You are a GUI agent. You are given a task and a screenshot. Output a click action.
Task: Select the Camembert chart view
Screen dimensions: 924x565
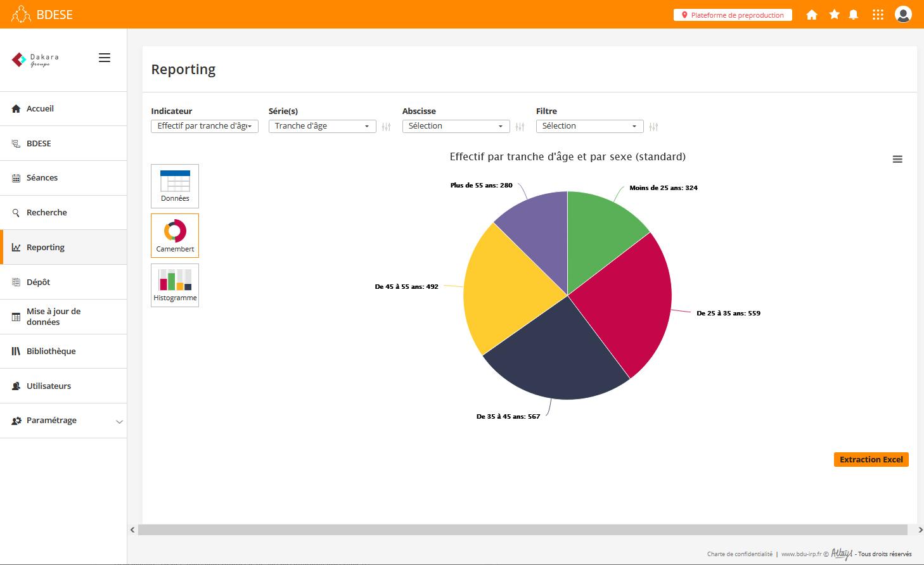[175, 236]
